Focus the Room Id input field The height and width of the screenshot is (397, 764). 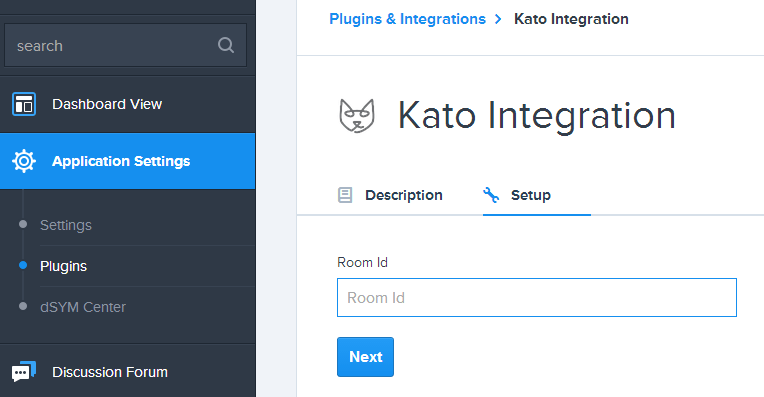click(x=537, y=298)
